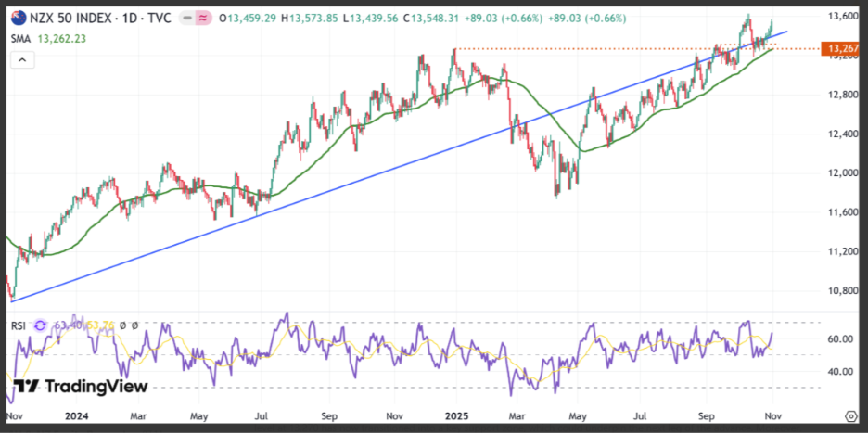Click the 2025 time axis label

[457, 415]
